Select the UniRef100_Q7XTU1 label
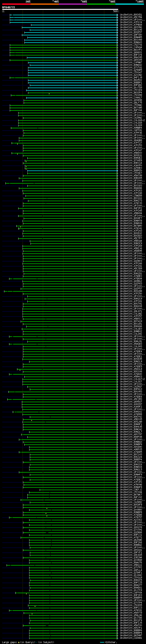Image resolution: width=146 pixels, height=644 pixels. coord(131,67)
